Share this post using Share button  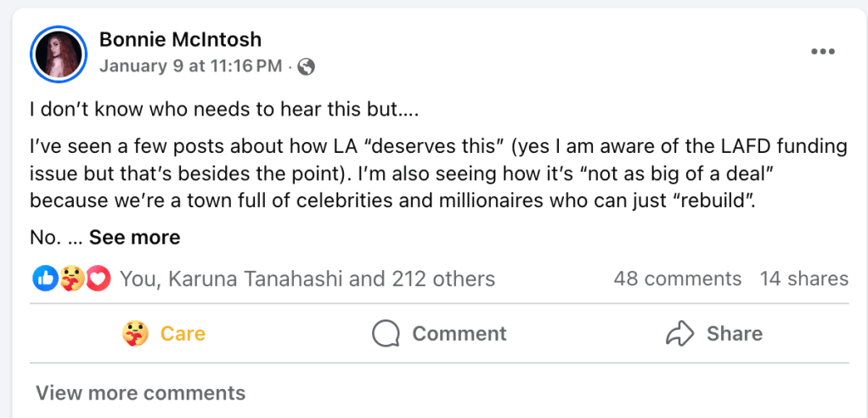click(x=734, y=334)
